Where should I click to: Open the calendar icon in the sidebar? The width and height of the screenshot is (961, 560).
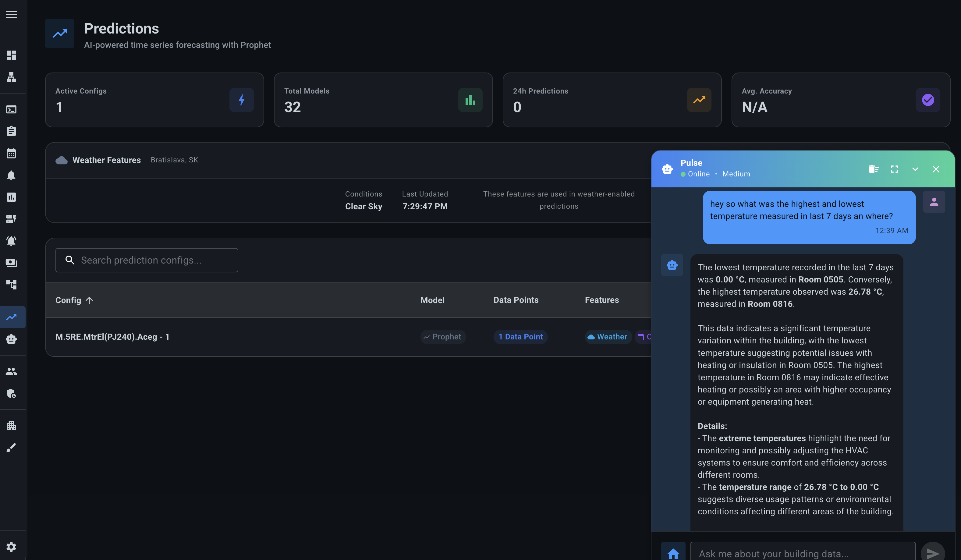click(x=12, y=153)
